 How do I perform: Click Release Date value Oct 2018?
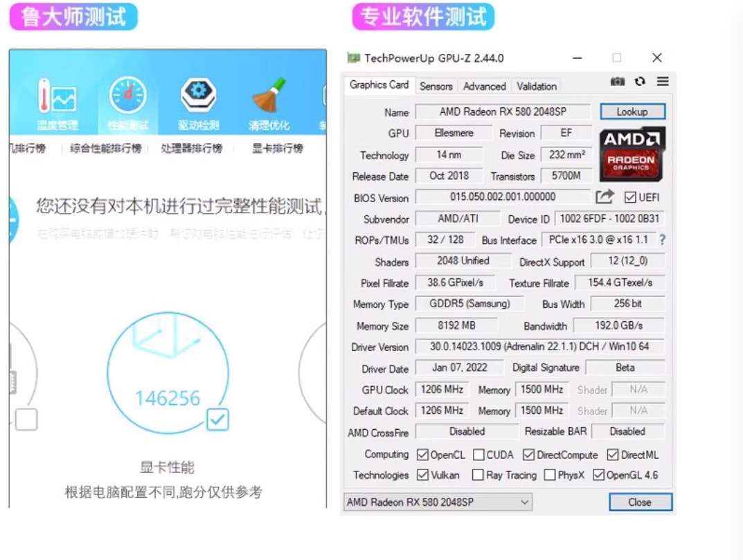(449, 176)
